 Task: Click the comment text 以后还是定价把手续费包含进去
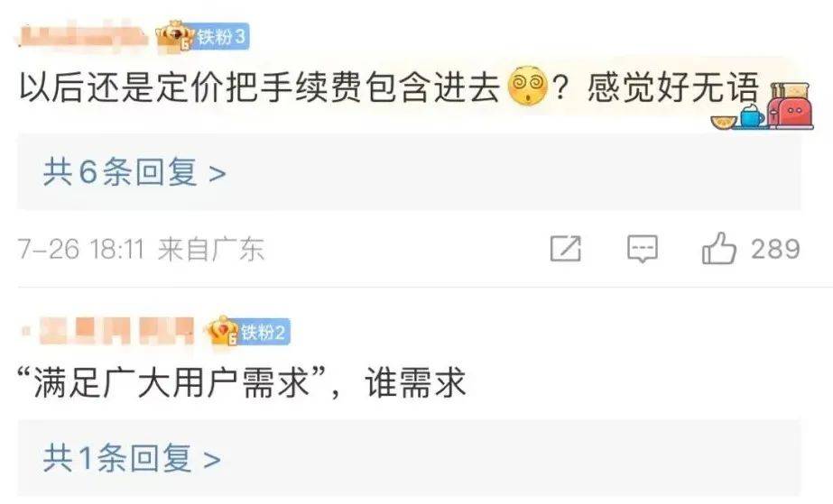260,86
